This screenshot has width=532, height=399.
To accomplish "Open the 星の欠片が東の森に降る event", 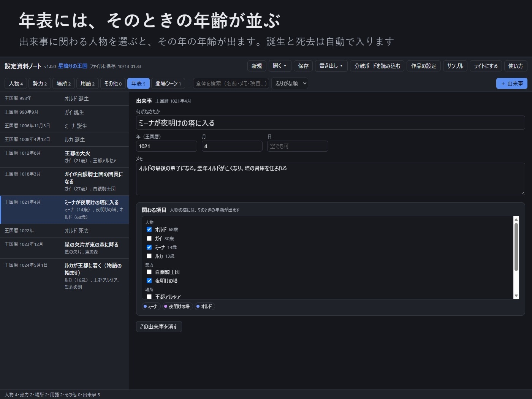I will coord(65,248).
